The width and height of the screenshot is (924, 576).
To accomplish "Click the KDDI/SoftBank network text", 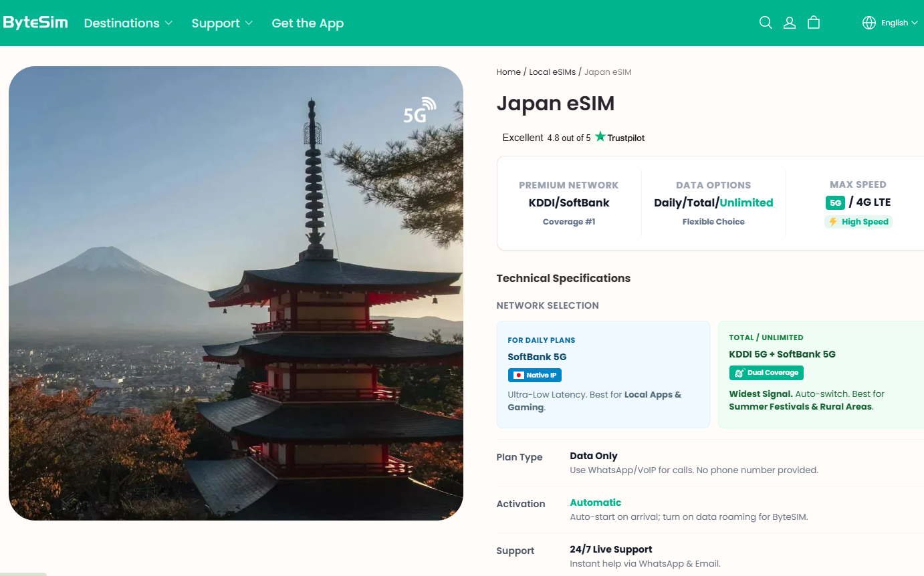I will coord(569,202).
